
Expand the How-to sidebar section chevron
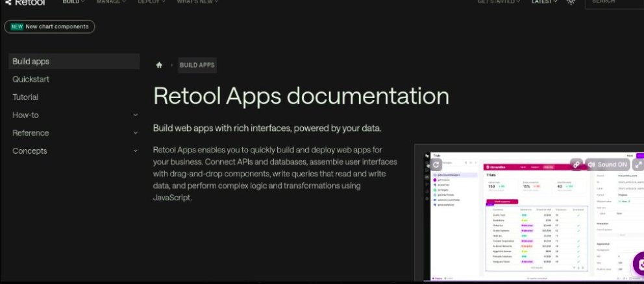tap(135, 115)
